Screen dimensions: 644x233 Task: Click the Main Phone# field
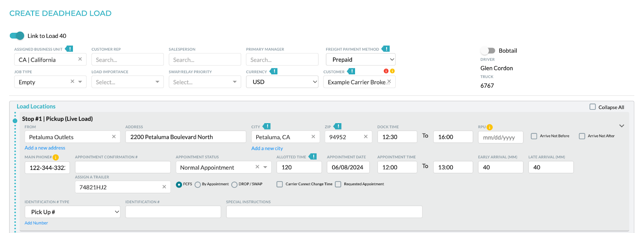point(47,167)
